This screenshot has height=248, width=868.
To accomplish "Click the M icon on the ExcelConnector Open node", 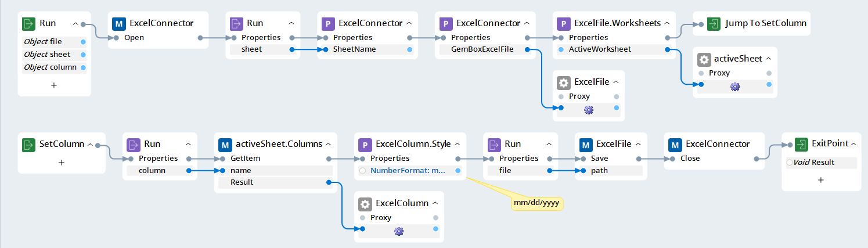I will (119, 23).
